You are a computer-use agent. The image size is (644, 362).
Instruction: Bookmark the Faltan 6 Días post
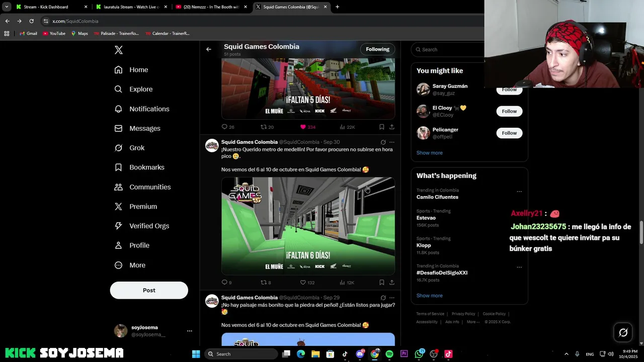coord(382,283)
